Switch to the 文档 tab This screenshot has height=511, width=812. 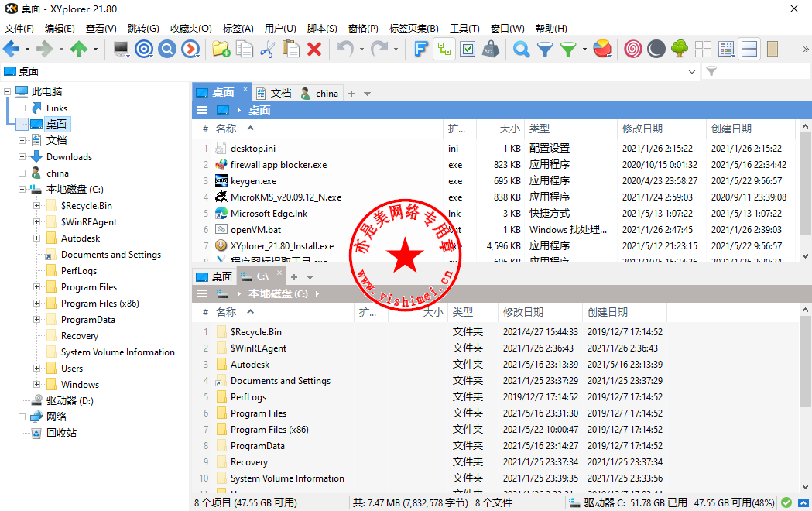tap(275, 93)
